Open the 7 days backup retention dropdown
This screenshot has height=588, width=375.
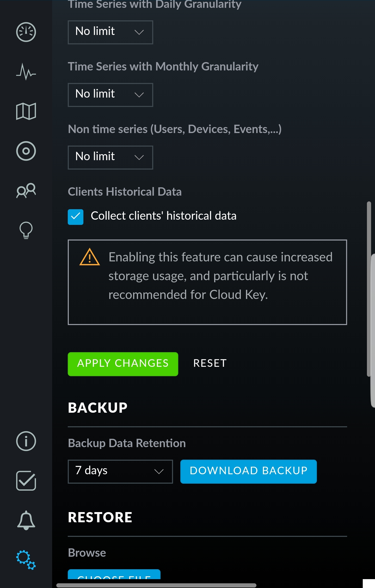pos(120,471)
